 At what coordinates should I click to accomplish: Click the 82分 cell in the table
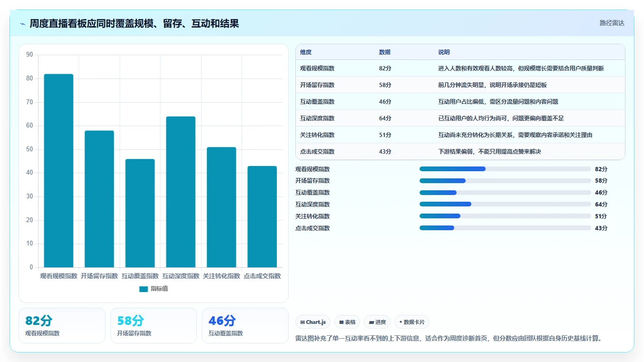(385, 68)
